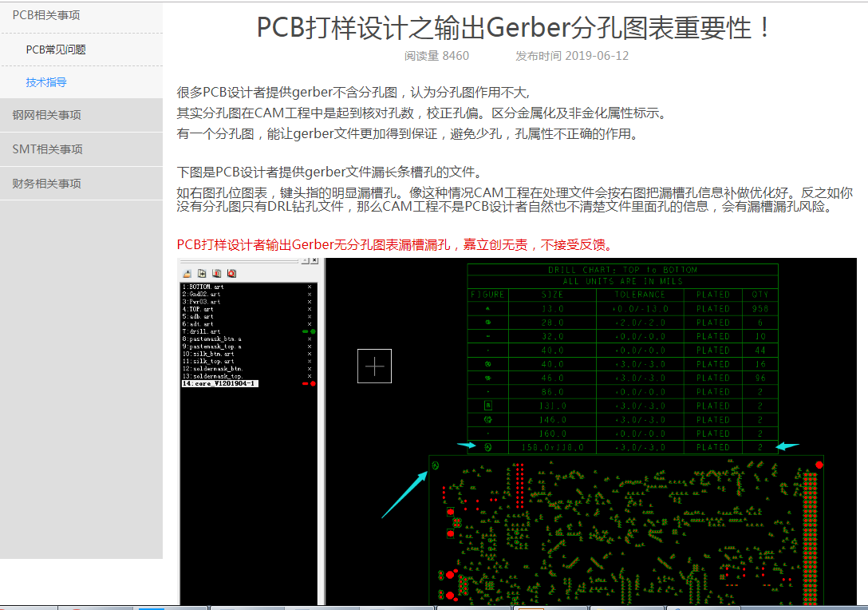Screen dimensions: 868x610
Task: Select layer 7:drill.art in the list
Action: [x=202, y=331]
